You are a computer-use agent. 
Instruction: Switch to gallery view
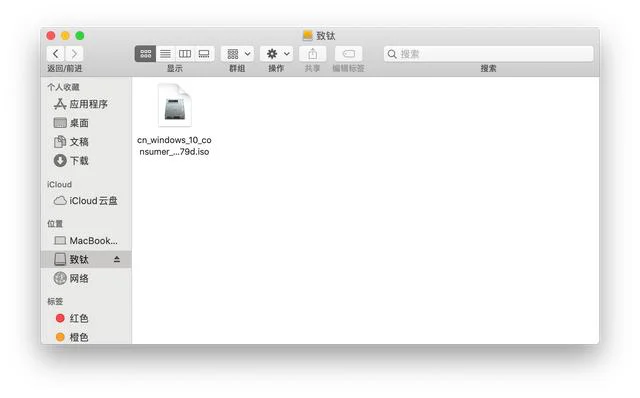tap(204, 54)
